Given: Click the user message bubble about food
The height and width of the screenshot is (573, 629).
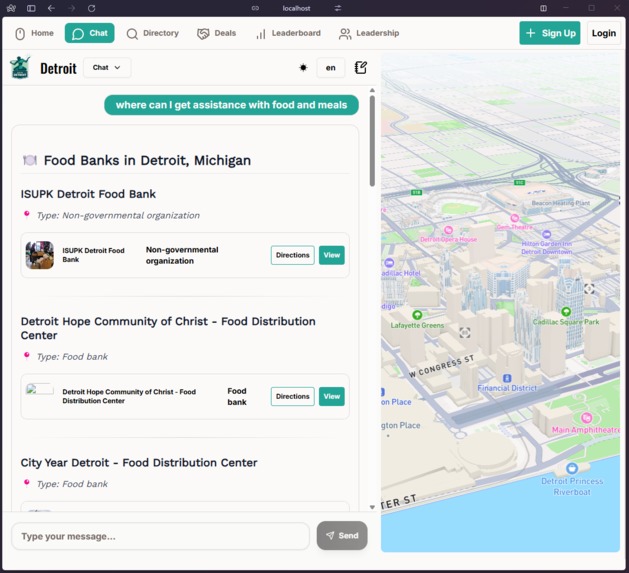Looking at the screenshot, I should 231,105.
